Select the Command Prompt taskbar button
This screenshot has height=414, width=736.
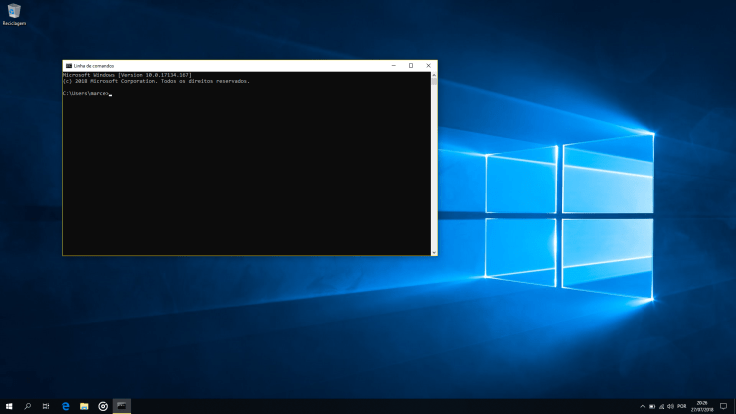(122, 406)
